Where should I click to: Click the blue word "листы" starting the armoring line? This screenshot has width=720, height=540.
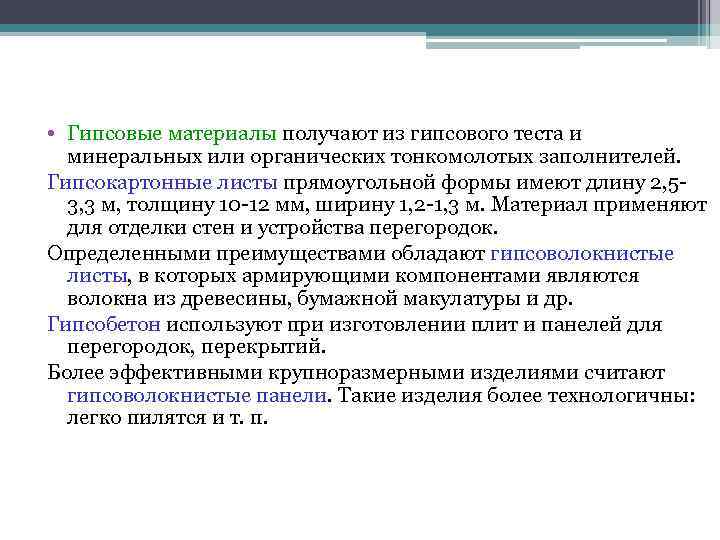click(x=97, y=276)
